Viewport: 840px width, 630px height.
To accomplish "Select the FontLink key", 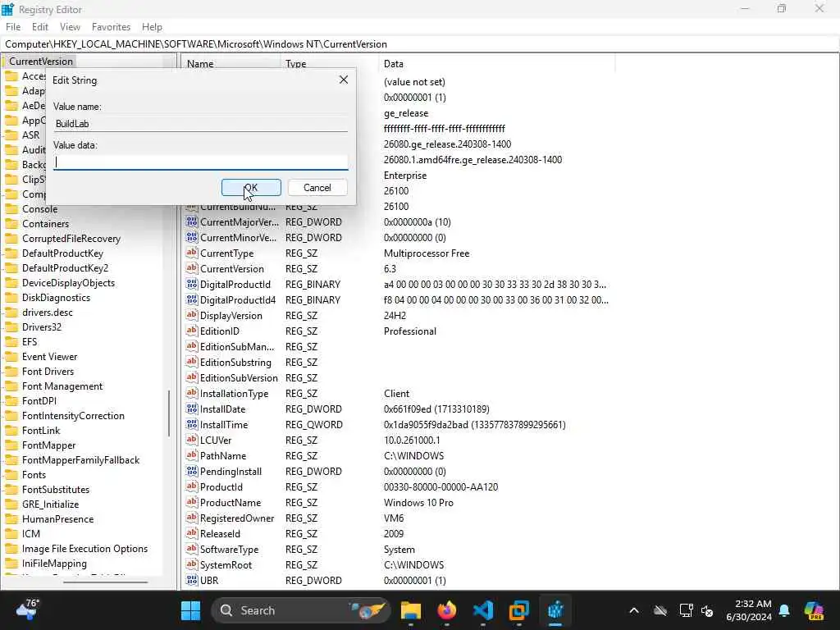I will [x=41, y=430].
